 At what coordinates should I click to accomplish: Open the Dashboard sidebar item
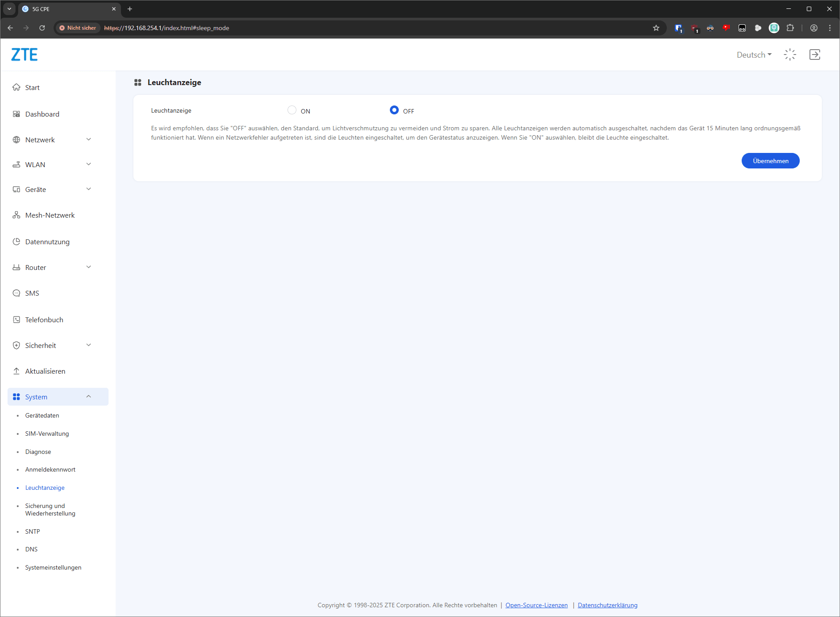tap(42, 114)
